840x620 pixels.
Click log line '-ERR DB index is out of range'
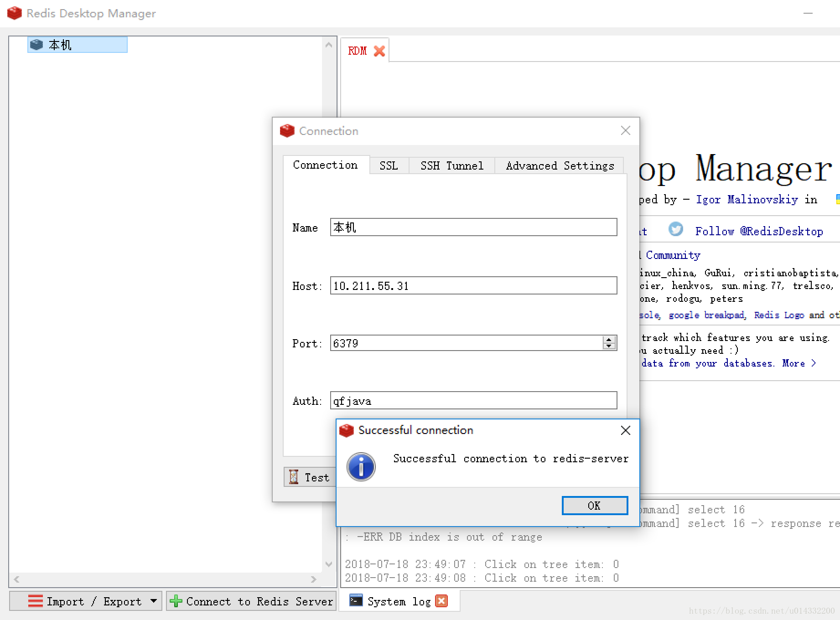pyautogui.click(x=449, y=537)
